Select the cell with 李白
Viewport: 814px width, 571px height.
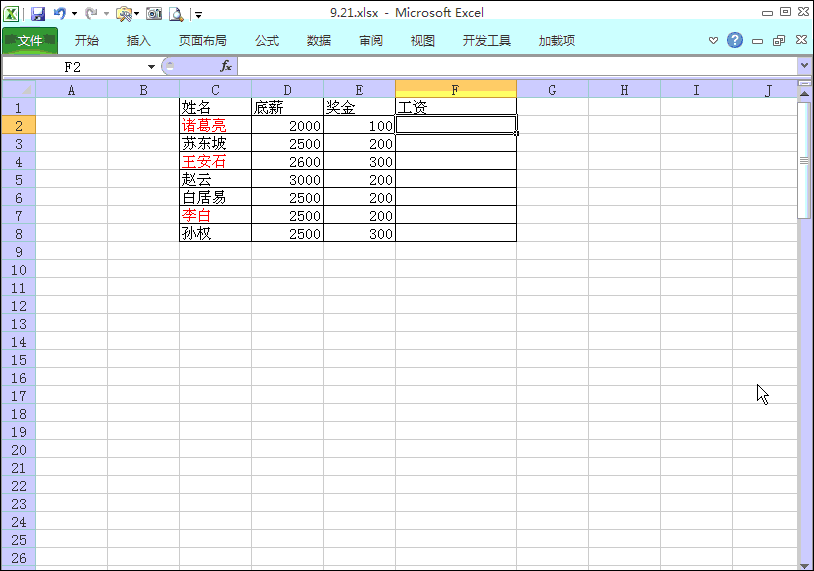[215, 215]
